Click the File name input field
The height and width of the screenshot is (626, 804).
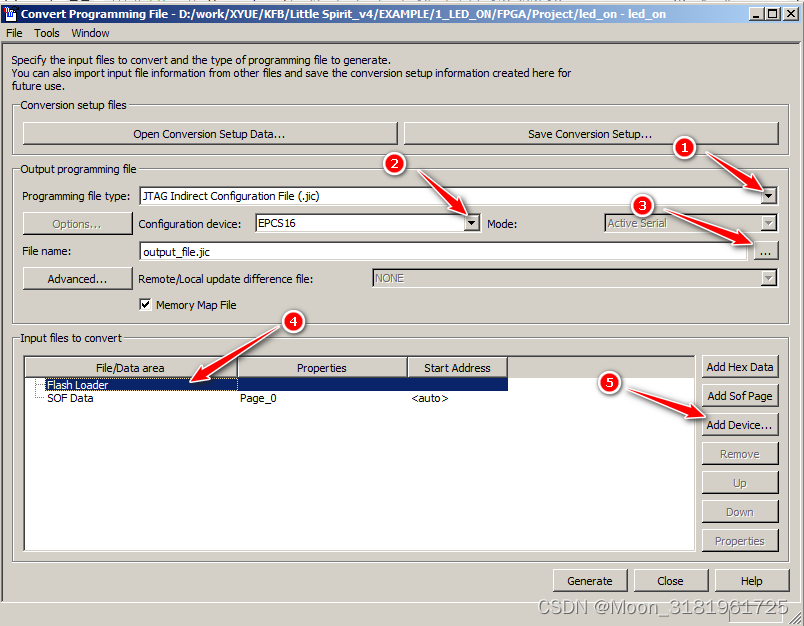point(443,252)
